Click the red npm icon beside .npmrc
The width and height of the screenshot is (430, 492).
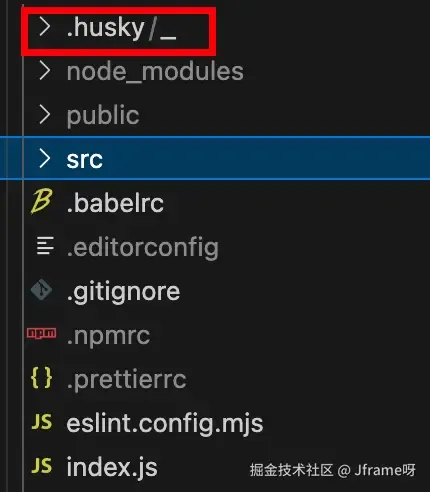click(42, 333)
